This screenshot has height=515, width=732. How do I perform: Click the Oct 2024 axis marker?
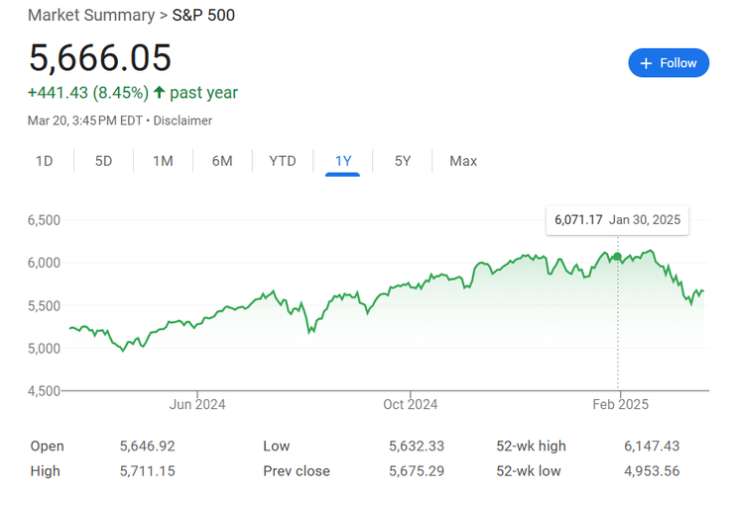click(410, 404)
